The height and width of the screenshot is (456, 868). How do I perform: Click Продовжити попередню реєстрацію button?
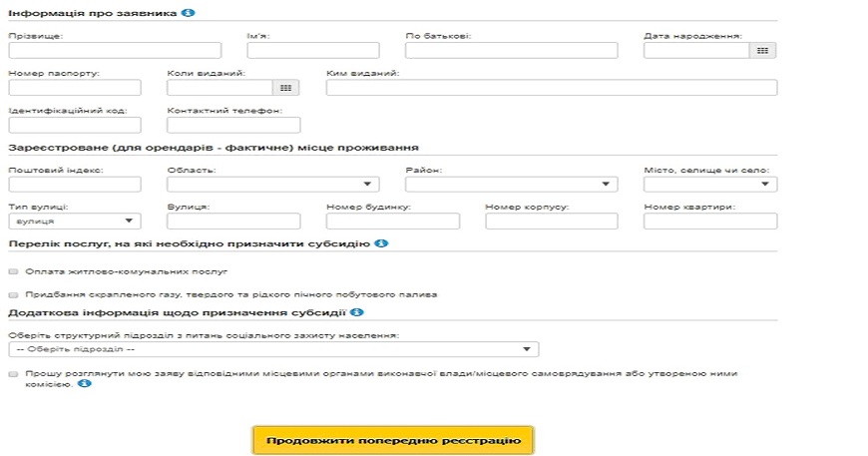[x=393, y=440]
